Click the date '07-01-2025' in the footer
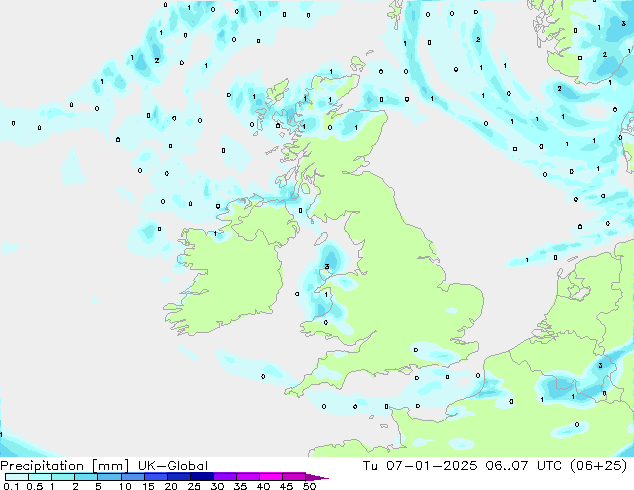Viewport: 634px width, 490px height. (x=432, y=466)
